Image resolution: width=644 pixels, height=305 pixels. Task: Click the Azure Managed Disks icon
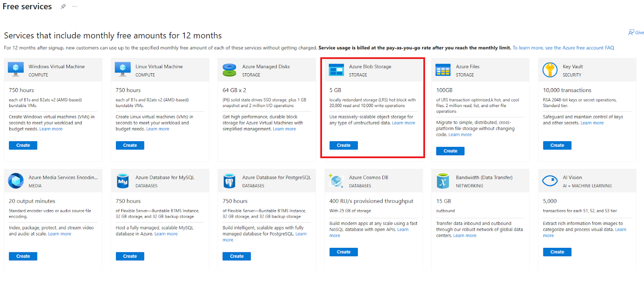(x=229, y=70)
